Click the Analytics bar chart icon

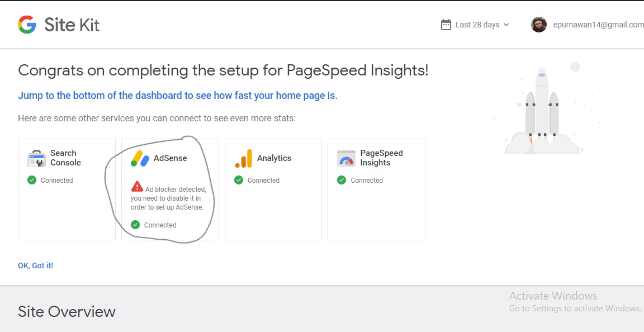pos(244,159)
